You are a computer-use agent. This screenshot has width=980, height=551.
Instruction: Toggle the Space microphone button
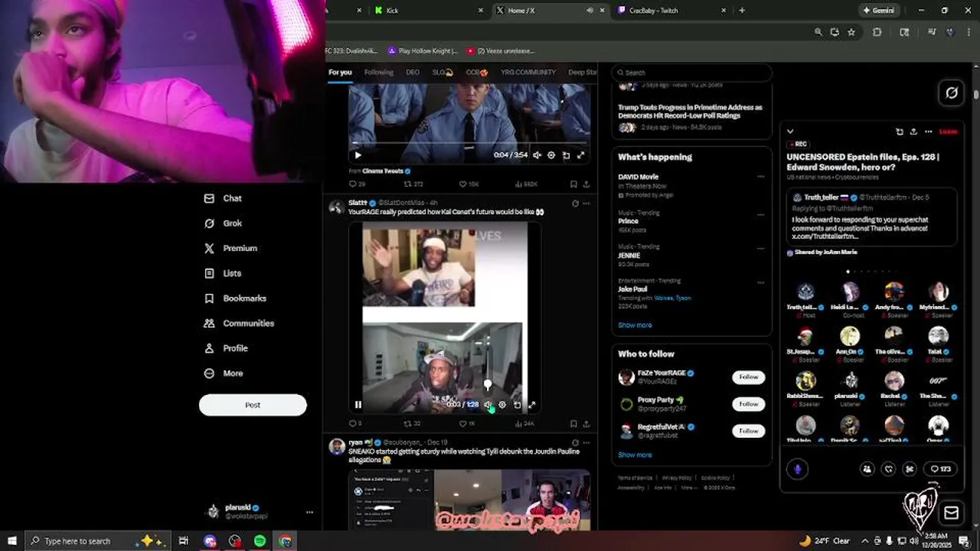[797, 469]
